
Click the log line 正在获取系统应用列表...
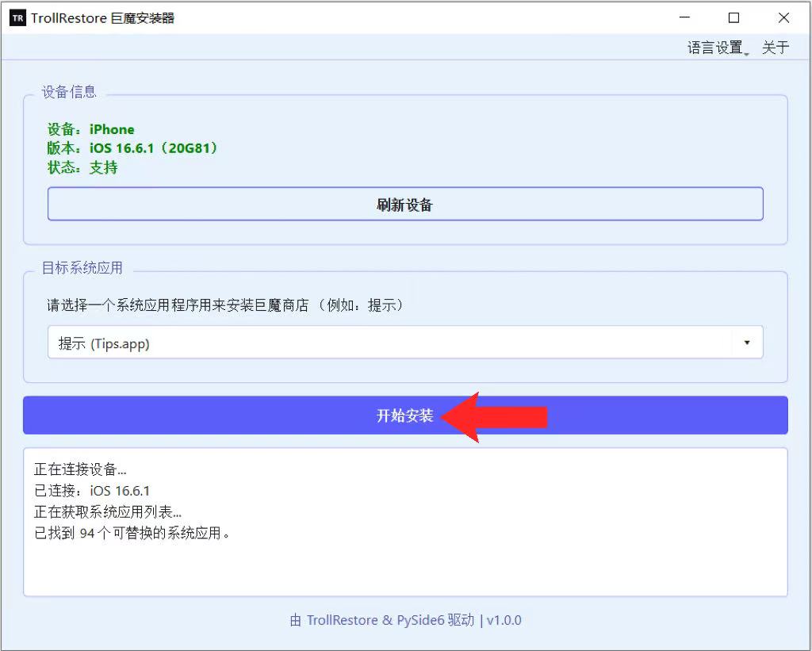(x=108, y=511)
